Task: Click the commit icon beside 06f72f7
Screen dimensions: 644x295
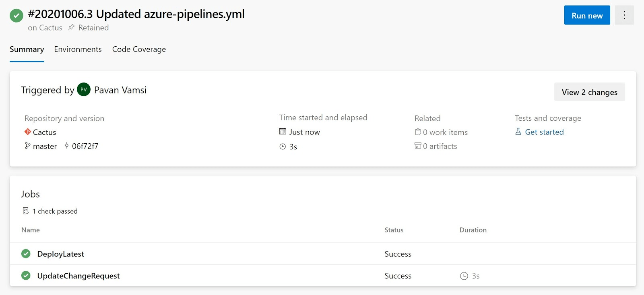Action: coord(67,146)
